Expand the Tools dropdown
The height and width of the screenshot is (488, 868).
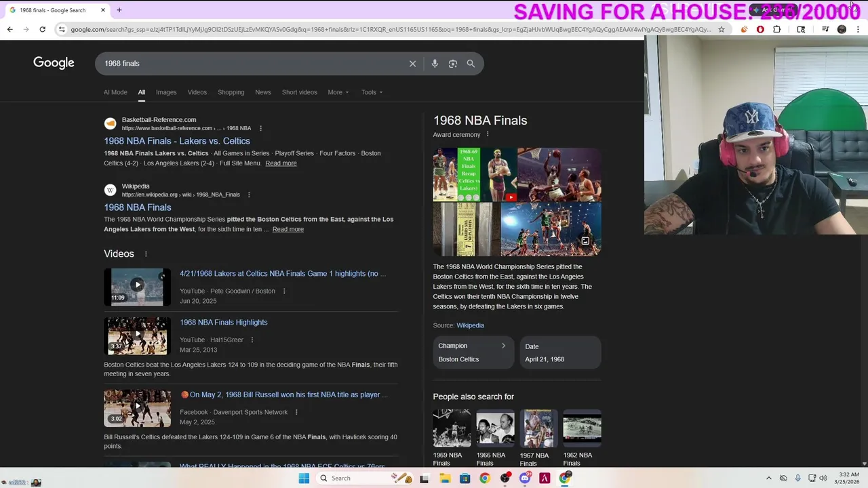(372, 92)
